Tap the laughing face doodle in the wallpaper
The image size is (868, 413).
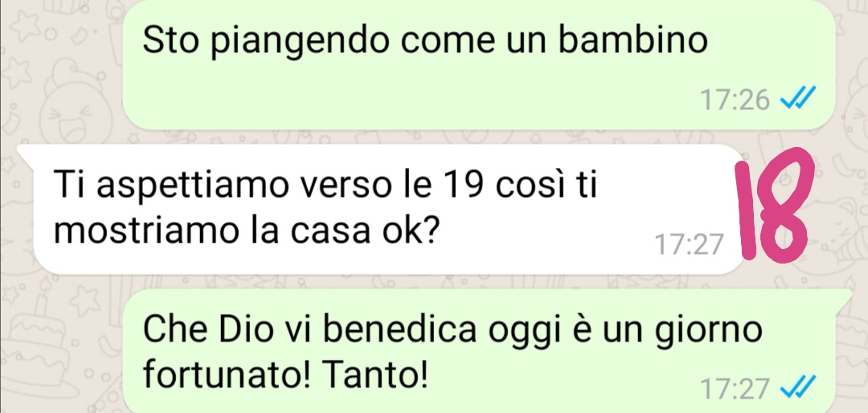tap(69, 113)
